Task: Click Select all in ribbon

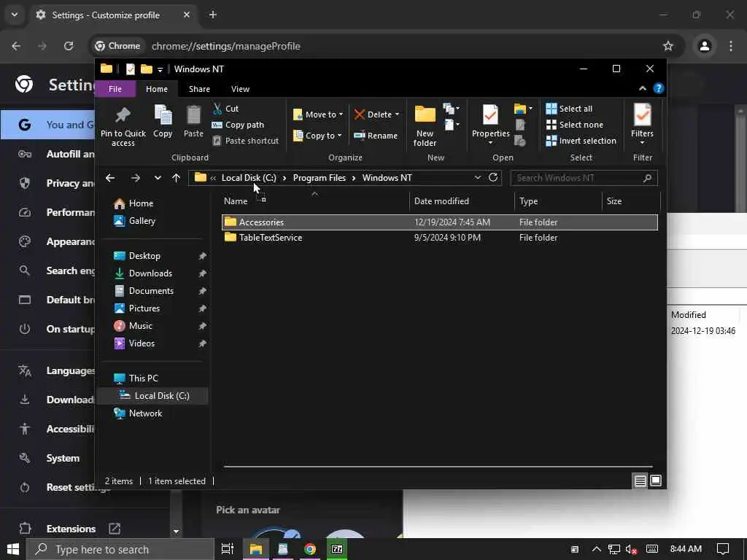Action: [569, 109]
